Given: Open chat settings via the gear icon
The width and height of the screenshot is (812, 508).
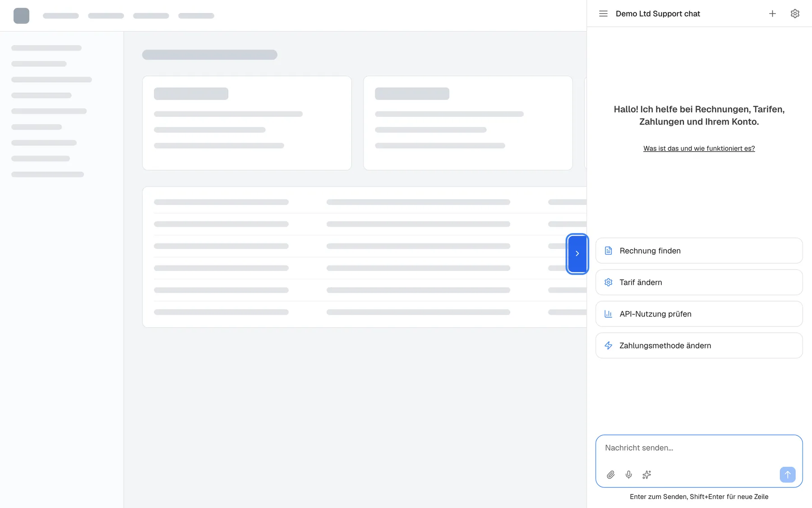Looking at the screenshot, I should tap(795, 14).
